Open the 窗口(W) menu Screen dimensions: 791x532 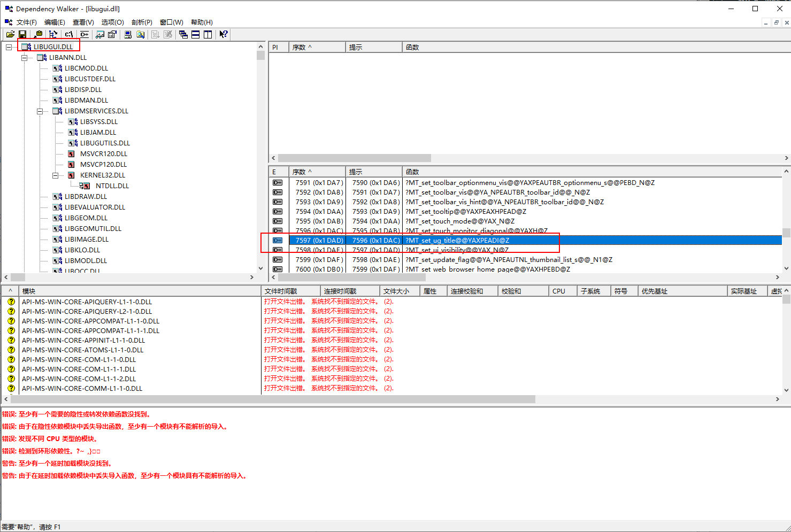coord(171,22)
